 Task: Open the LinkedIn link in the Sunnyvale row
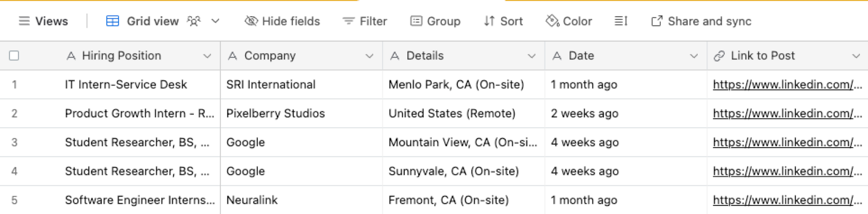[787, 171]
